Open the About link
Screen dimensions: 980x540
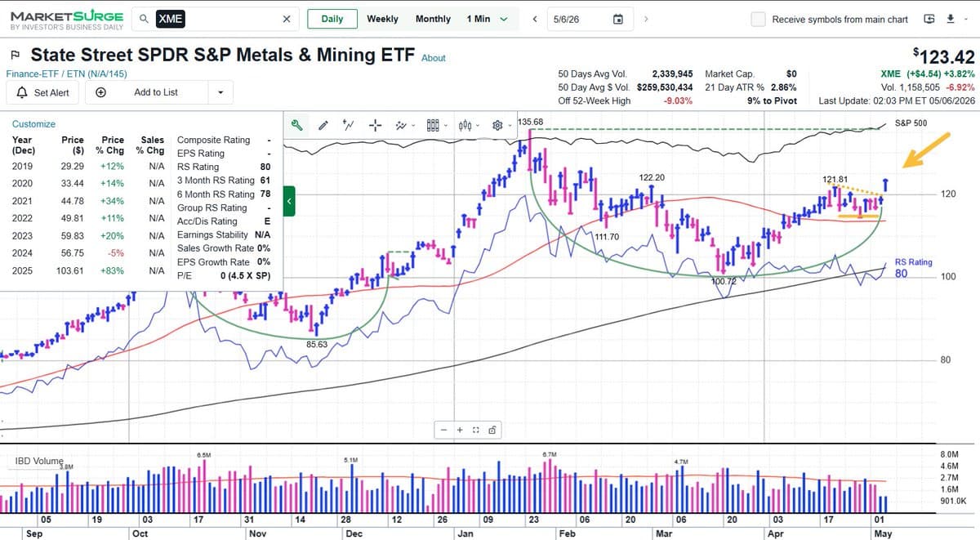point(434,58)
